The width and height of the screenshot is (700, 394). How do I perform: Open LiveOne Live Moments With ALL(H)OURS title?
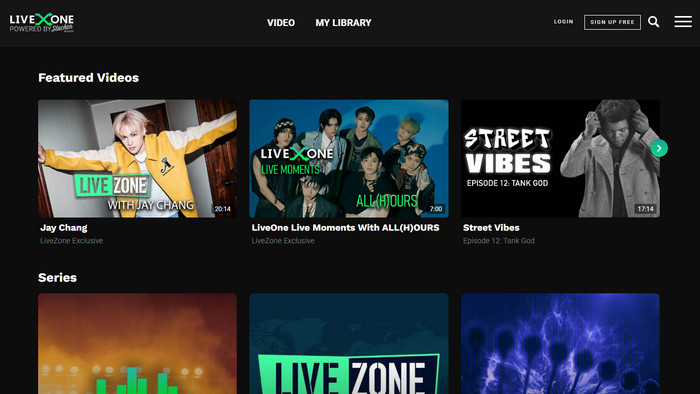tap(346, 228)
